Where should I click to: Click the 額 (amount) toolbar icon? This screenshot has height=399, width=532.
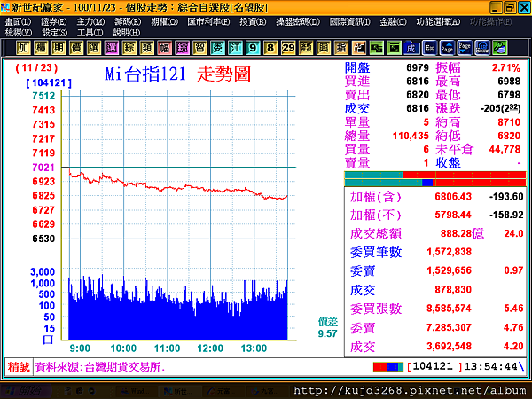coord(306,48)
